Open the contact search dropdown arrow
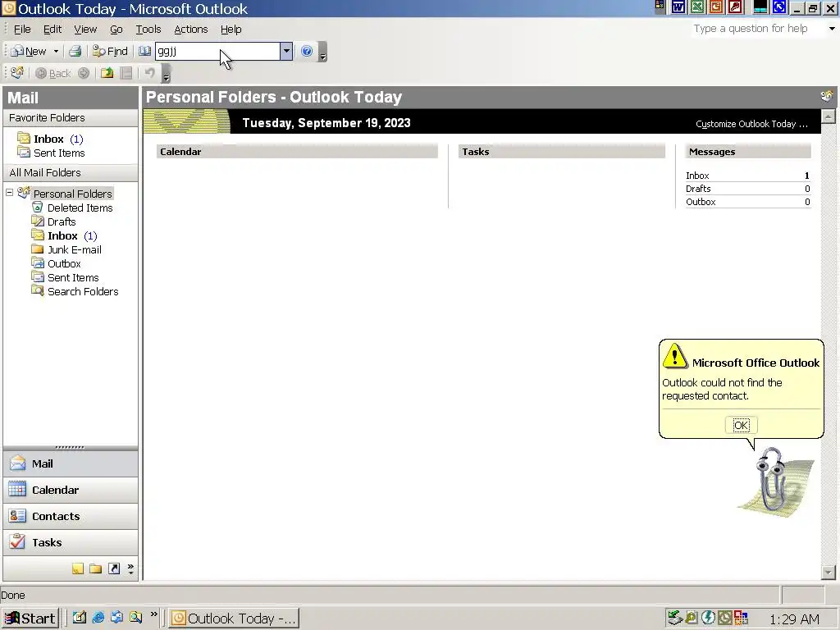Viewport: 840px width, 630px height. [286, 52]
